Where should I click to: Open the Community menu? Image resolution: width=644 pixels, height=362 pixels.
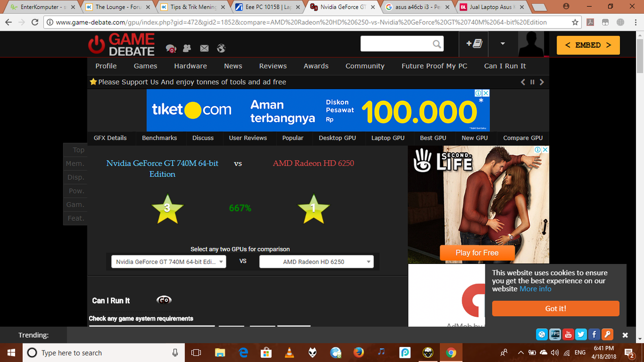tap(365, 66)
